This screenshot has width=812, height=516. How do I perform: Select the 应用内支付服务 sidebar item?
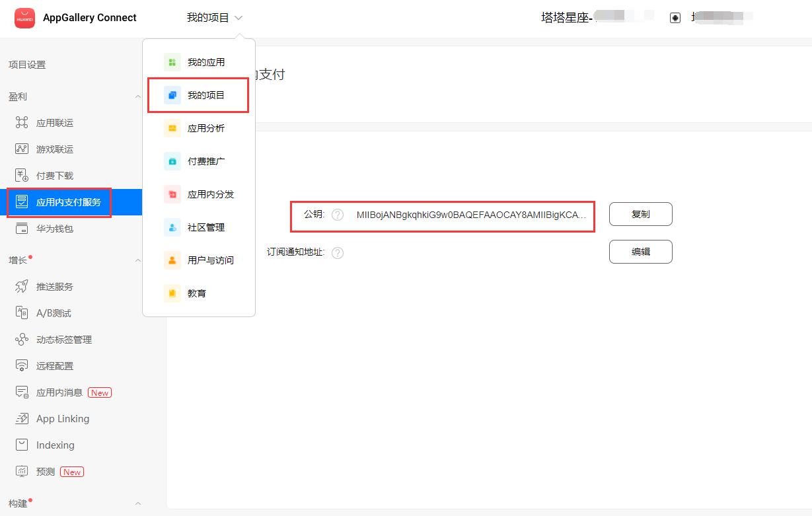coord(71,202)
